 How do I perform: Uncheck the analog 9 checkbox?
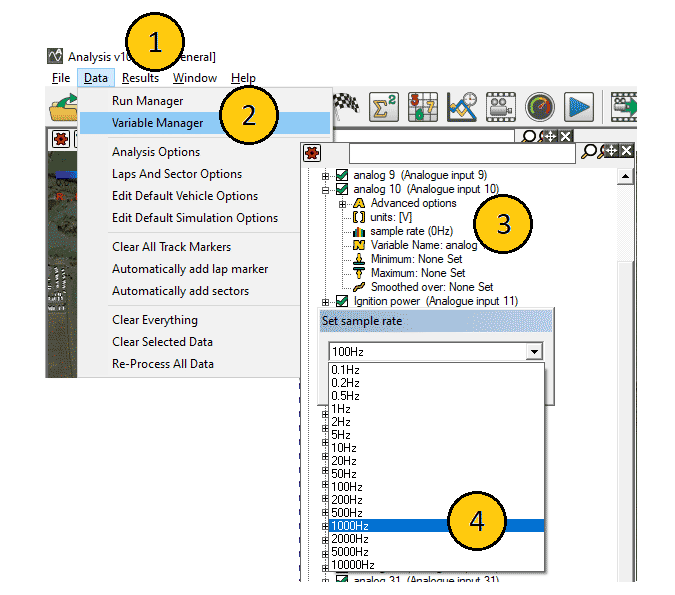coord(342,175)
